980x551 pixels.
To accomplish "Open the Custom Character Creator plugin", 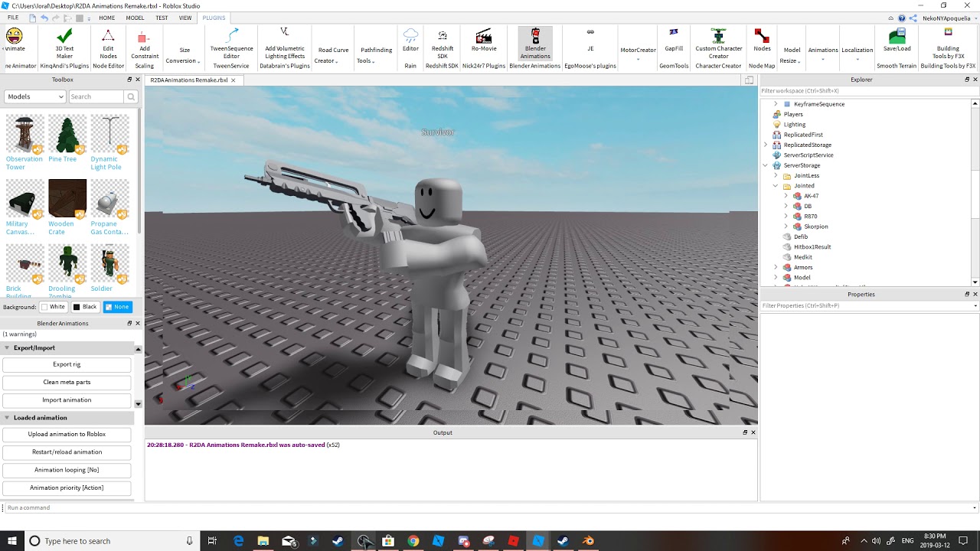I will click(x=718, y=44).
